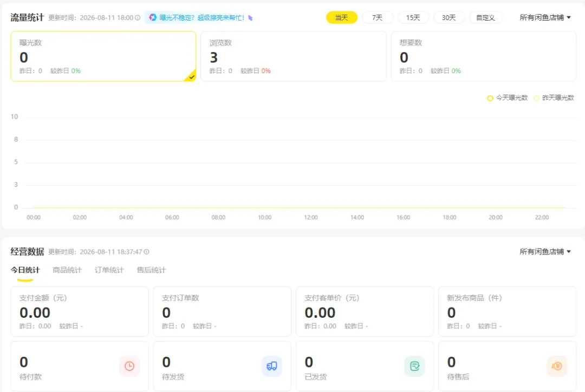Switch to the 售后统计 tab
This screenshot has width=585, height=392.
point(152,270)
